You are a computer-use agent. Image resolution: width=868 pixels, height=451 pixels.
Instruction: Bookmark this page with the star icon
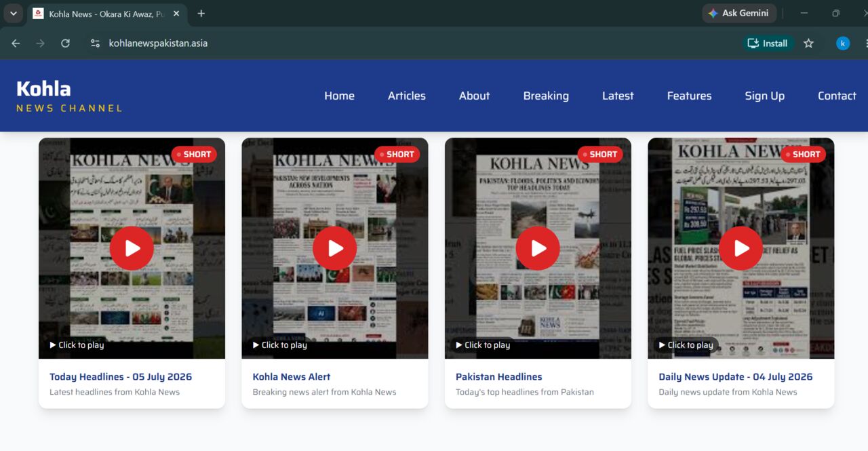(808, 43)
